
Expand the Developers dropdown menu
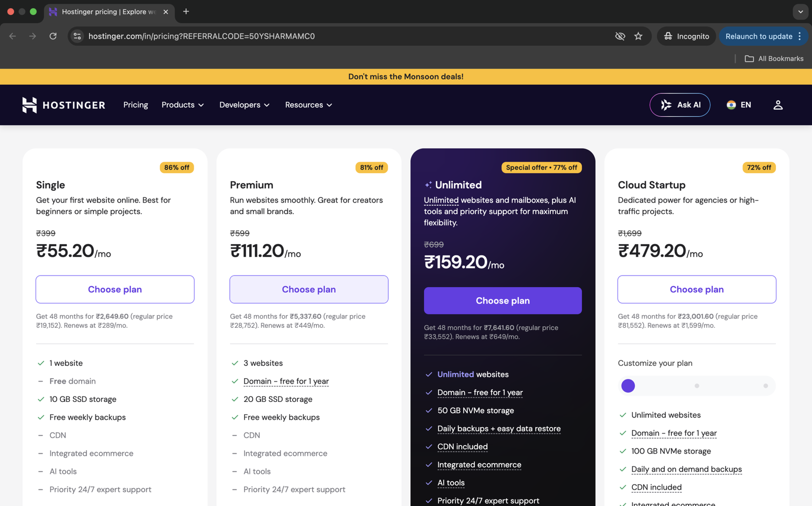[x=245, y=105]
